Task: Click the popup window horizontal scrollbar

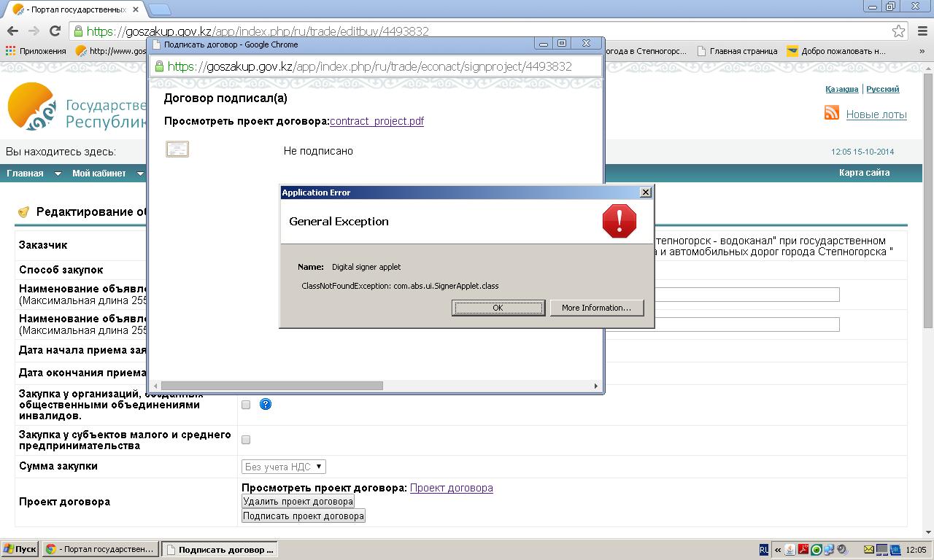Action: pyautogui.click(x=271, y=386)
